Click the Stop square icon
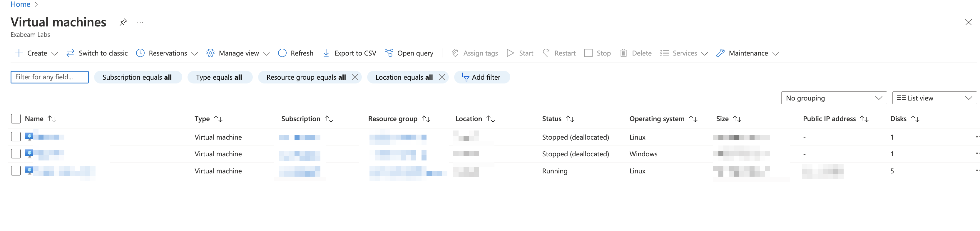980x231 pixels. 588,53
